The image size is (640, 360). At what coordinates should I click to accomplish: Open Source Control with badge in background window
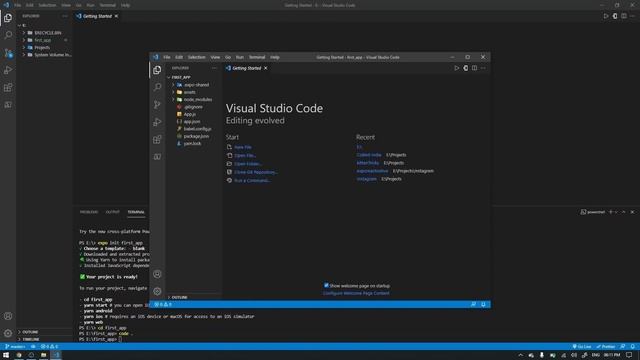[x=8, y=53]
